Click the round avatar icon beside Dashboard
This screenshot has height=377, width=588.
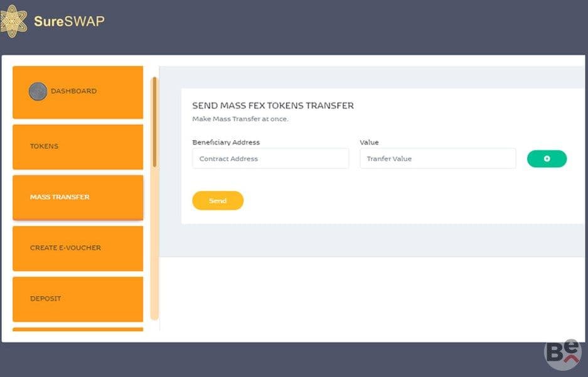pyautogui.click(x=38, y=91)
